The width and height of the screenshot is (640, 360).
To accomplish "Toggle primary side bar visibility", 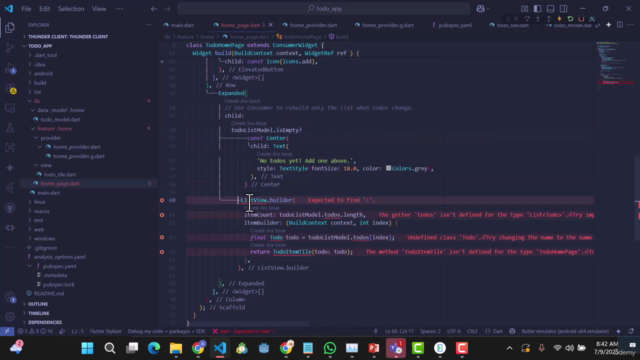I will pyautogui.click(x=538, y=9).
